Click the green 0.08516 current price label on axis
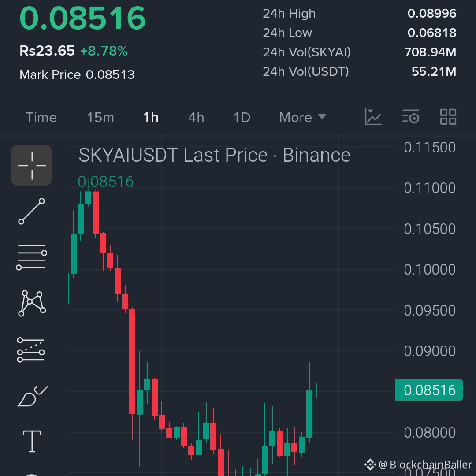 (429, 390)
